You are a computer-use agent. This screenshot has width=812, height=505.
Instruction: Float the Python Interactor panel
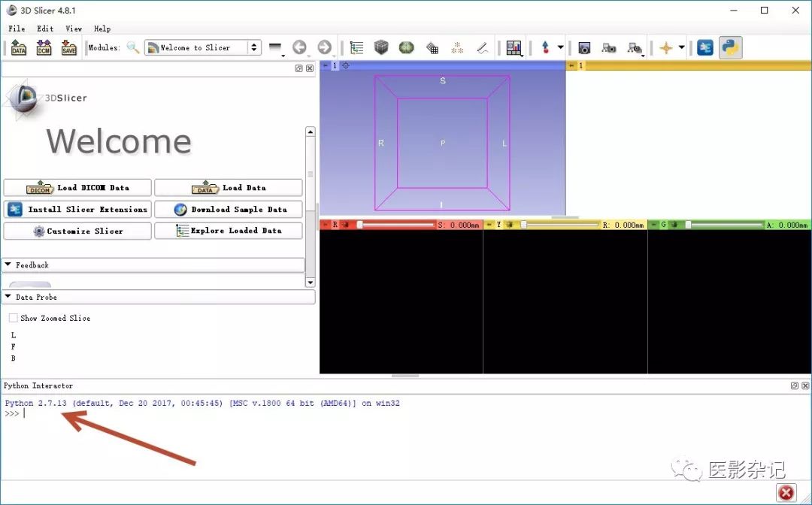795,386
